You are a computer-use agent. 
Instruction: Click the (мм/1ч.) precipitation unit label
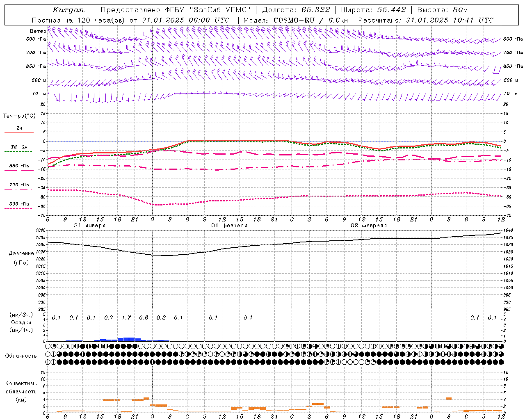[21, 330]
